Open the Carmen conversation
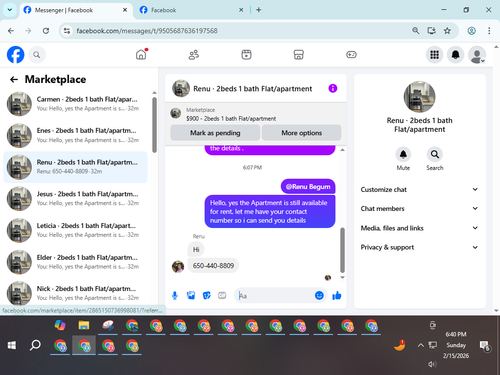The image size is (500, 375). pos(75,104)
